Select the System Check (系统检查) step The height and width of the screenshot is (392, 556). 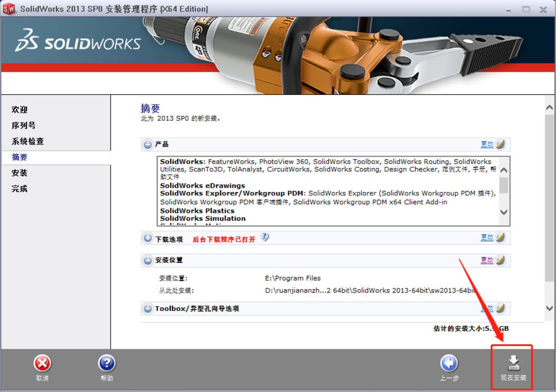click(28, 141)
